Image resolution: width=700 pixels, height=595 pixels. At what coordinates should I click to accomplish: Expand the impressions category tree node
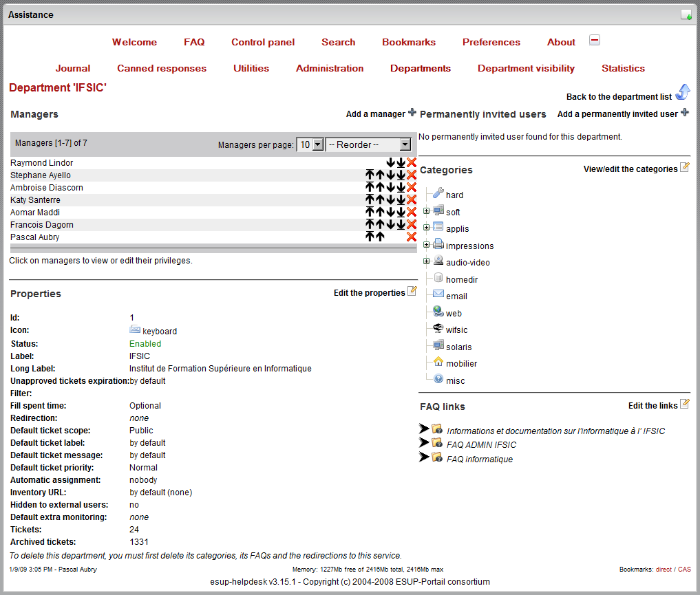click(426, 245)
